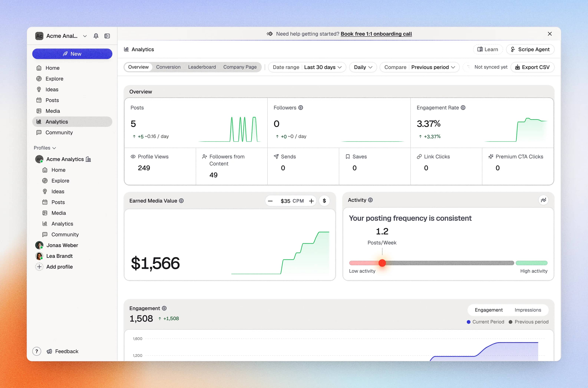This screenshot has height=388, width=588.
Task: Click the Followers info icon
Action: (300, 108)
